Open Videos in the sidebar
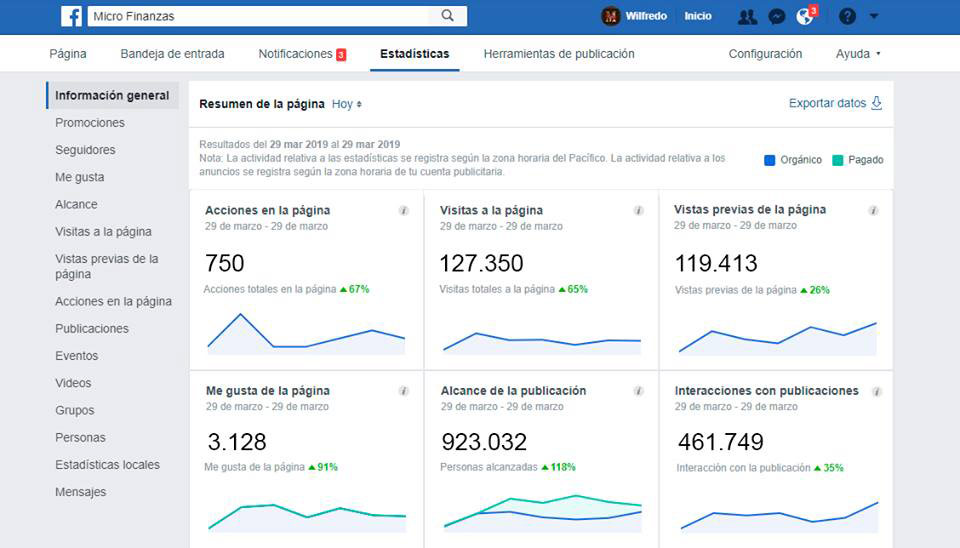The height and width of the screenshot is (548, 960). 73,383
